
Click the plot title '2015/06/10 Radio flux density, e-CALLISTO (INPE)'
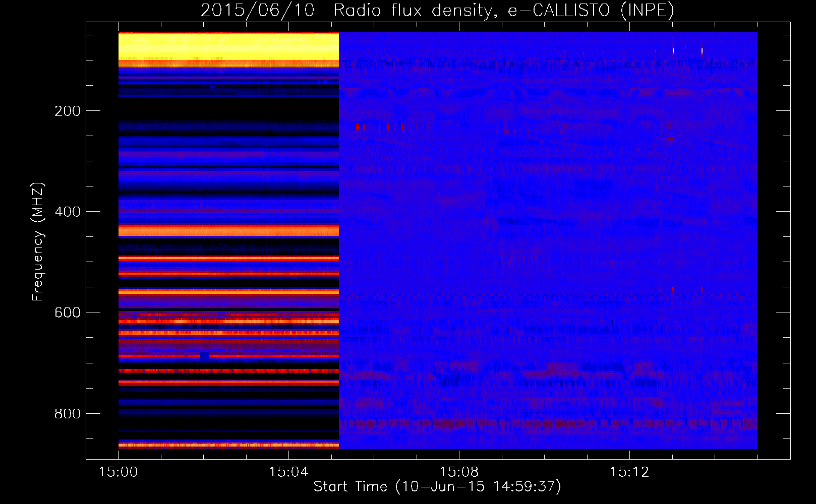pos(437,10)
